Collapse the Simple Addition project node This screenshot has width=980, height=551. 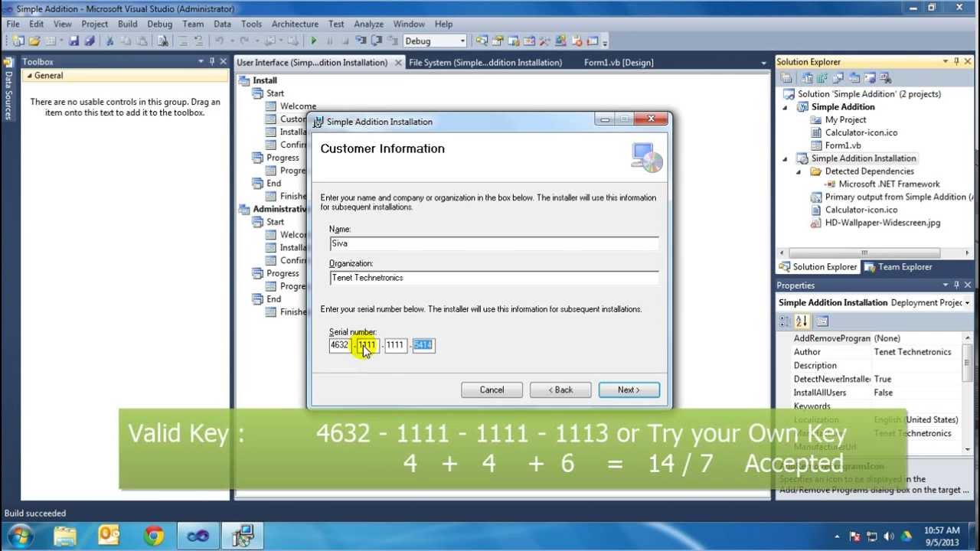pyautogui.click(x=785, y=107)
